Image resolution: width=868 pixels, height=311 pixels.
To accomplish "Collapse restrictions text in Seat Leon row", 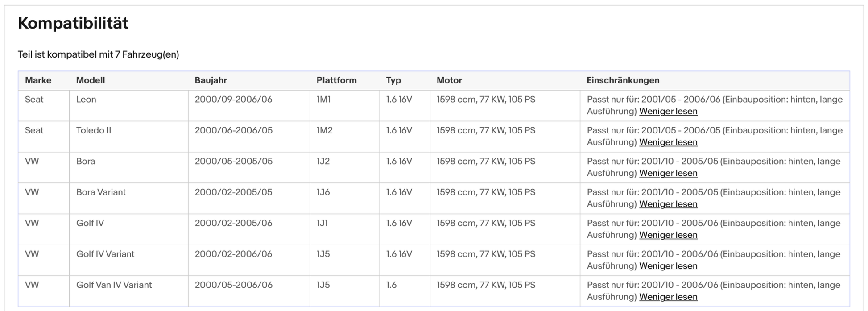I will pyautogui.click(x=668, y=112).
